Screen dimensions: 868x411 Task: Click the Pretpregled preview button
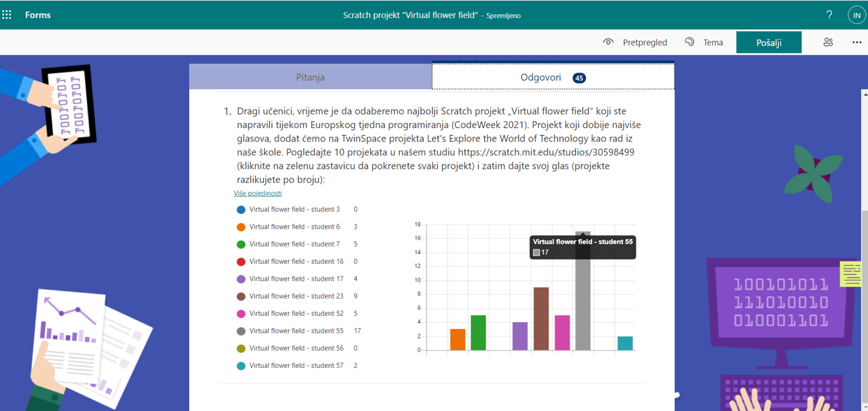pyautogui.click(x=635, y=42)
